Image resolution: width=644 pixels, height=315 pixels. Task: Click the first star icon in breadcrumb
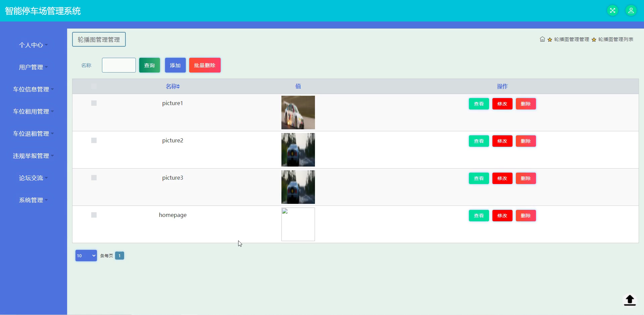coord(550,40)
